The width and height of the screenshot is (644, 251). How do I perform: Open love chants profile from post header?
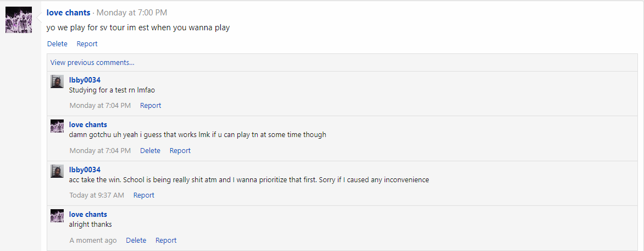[68, 13]
